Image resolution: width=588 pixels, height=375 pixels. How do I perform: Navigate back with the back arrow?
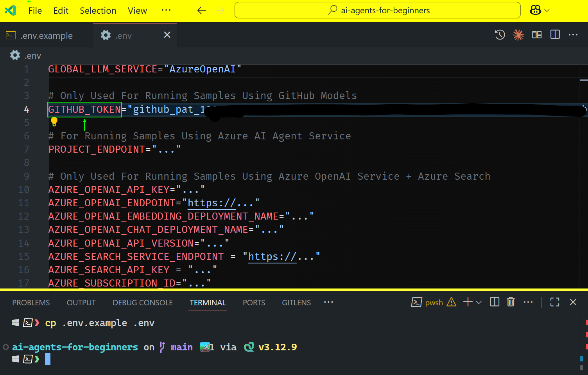201,11
